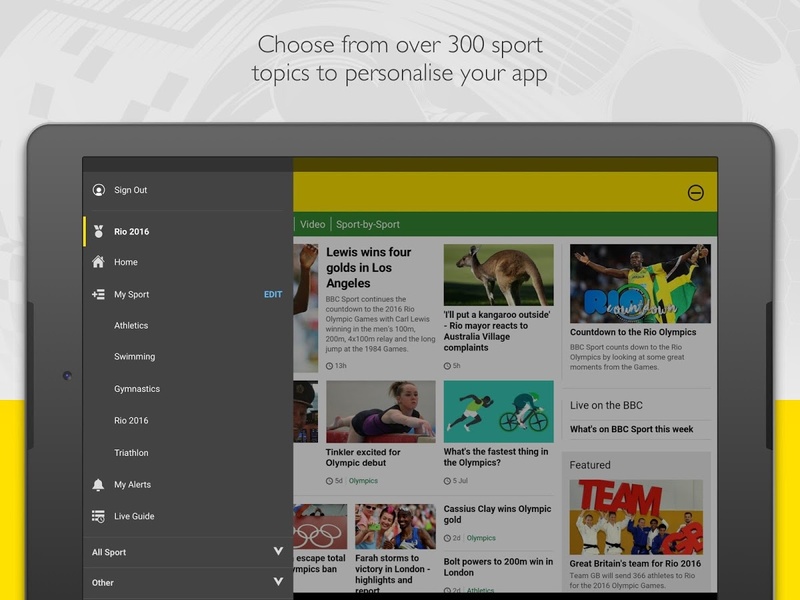The height and width of the screenshot is (600, 800).
Task: Click the Featured section heading
Action: 590,465
